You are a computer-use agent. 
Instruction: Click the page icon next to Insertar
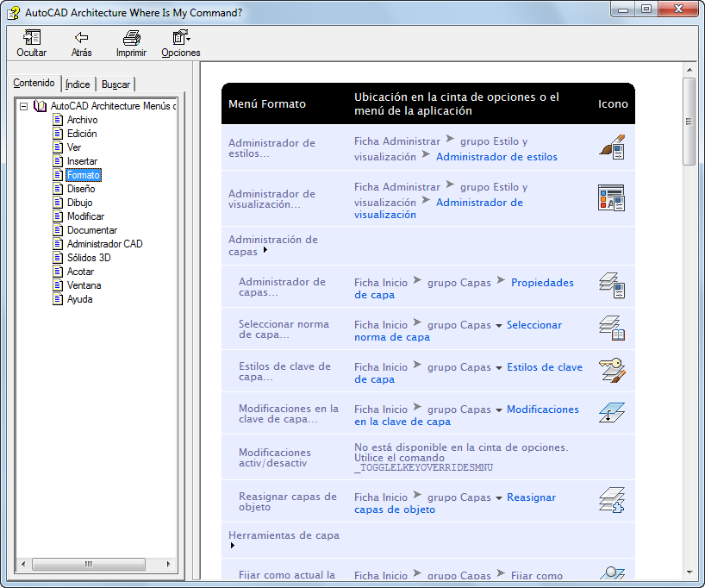(x=58, y=161)
